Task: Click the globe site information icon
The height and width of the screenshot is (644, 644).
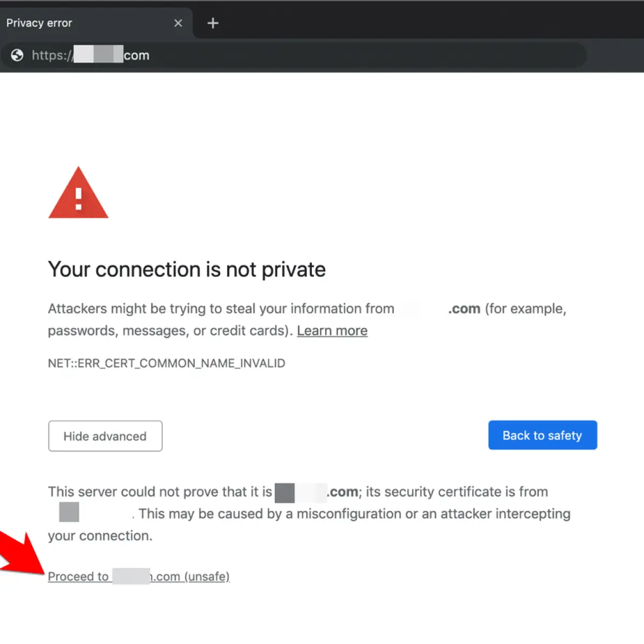Action: [x=17, y=55]
